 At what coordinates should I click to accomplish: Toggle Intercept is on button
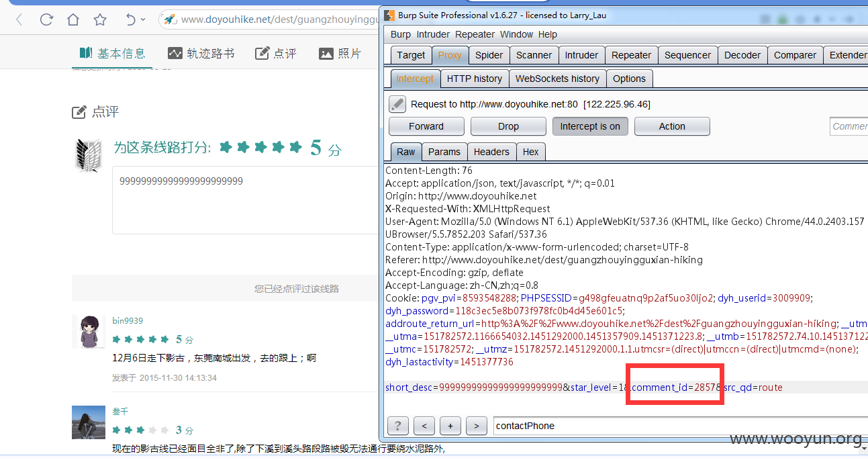(590, 126)
